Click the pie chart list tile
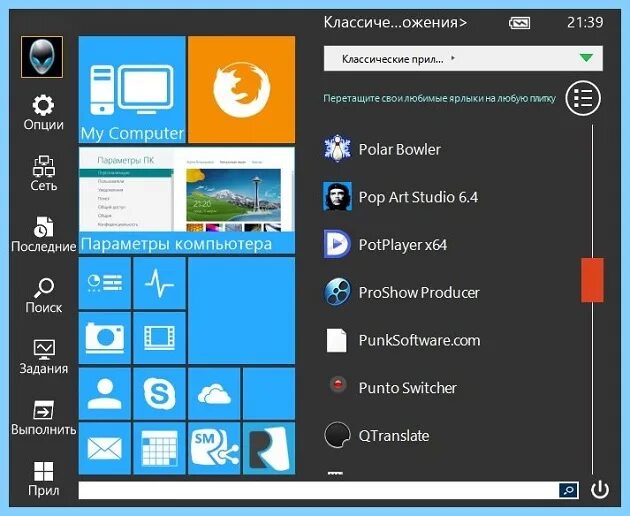The height and width of the screenshot is (516, 630). tap(105, 283)
